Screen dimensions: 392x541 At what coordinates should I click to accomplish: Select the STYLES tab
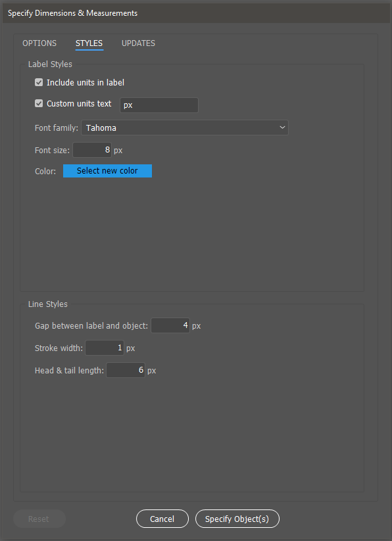coord(89,43)
